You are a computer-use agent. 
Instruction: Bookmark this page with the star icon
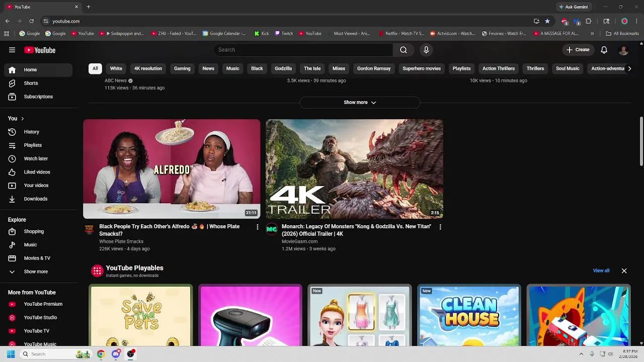pyautogui.click(x=547, y=21)
